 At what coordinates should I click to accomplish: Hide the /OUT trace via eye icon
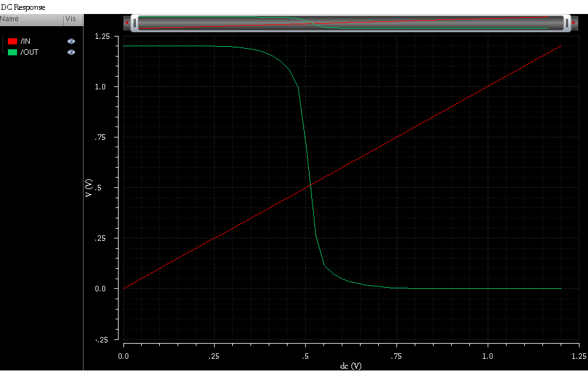click(71, 52)
